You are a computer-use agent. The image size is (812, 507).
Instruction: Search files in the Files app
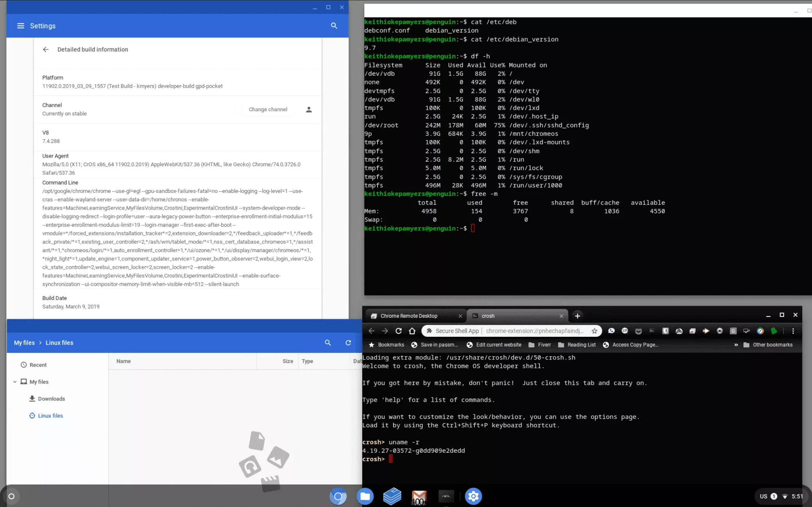(328, 343)
